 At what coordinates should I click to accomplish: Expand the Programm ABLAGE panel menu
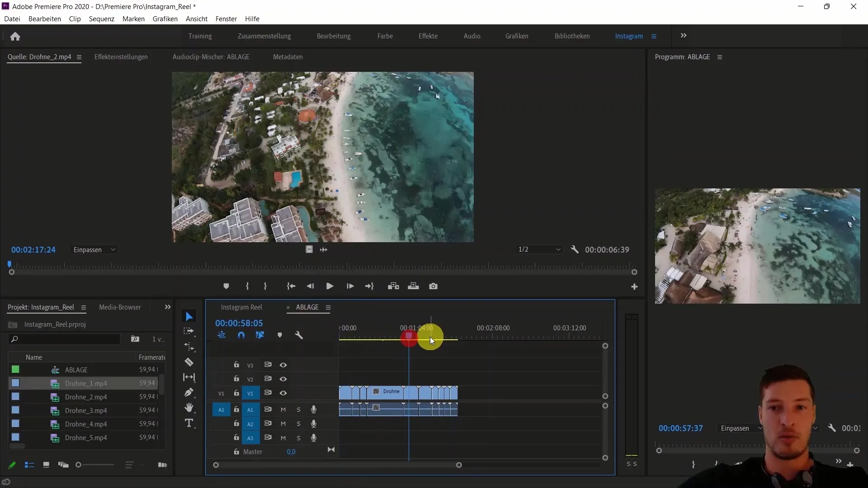[722, 56]
